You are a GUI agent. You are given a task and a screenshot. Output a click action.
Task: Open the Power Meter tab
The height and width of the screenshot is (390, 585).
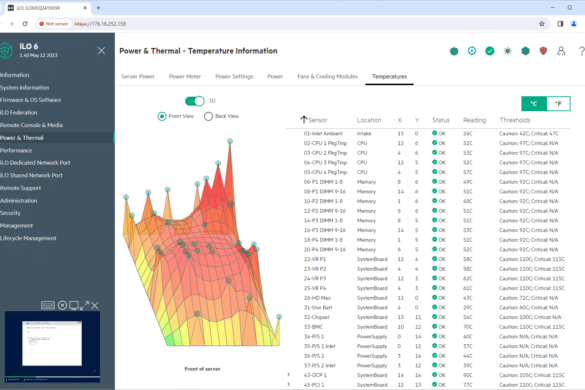(185, 77)
